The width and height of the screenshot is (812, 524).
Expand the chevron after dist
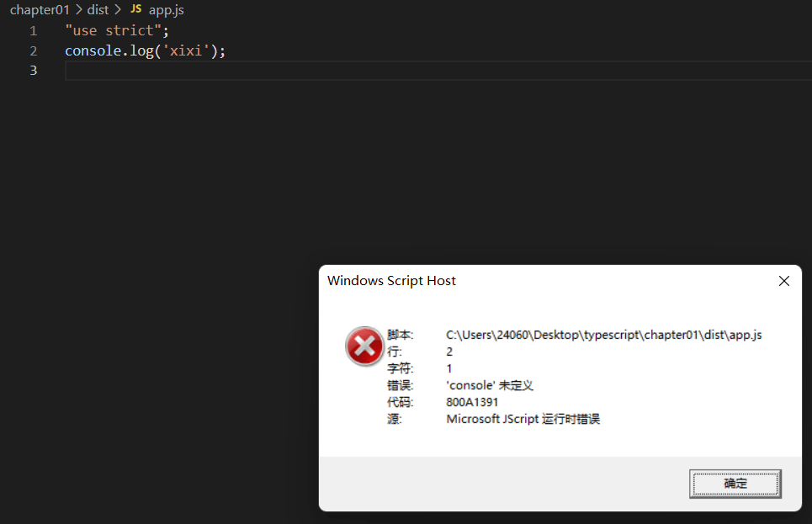118,10
